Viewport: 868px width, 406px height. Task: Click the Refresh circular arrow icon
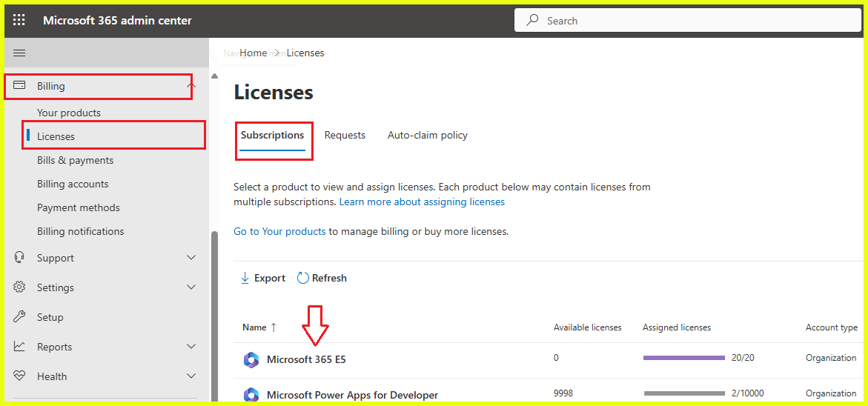(303, 278)
